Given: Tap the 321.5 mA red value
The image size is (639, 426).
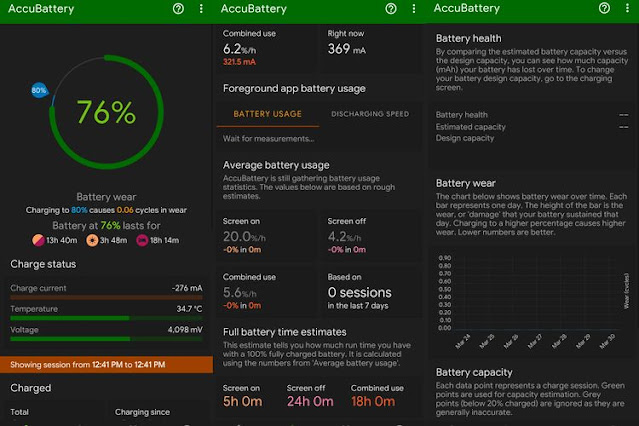Looking at the screenshot, I should 239,62.
